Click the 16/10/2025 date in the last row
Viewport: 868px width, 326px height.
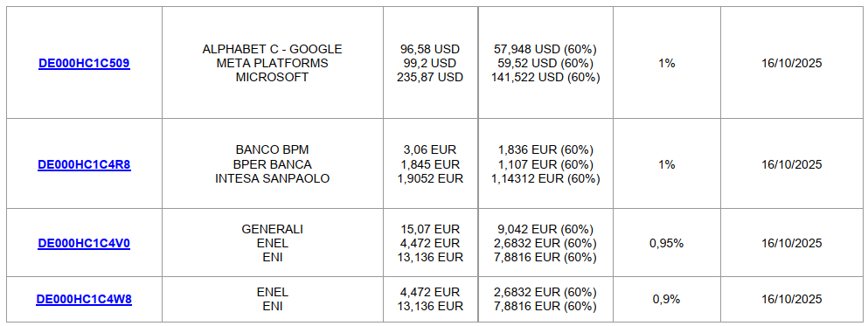(792, 300)
